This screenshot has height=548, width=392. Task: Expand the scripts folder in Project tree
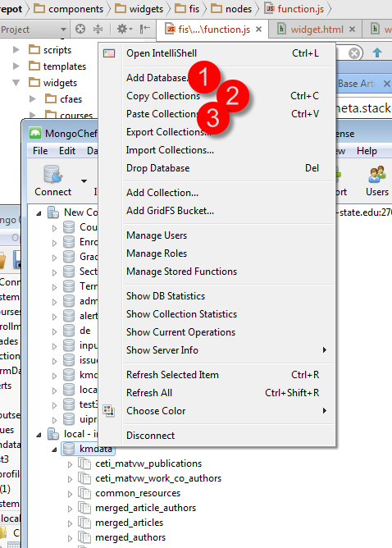(16, 49)
